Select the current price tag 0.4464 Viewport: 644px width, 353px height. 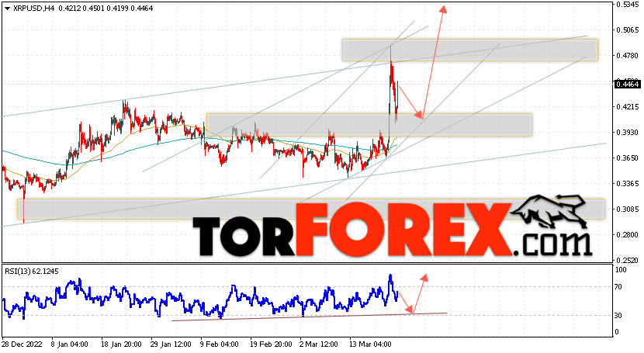click(x=627, y=84)
